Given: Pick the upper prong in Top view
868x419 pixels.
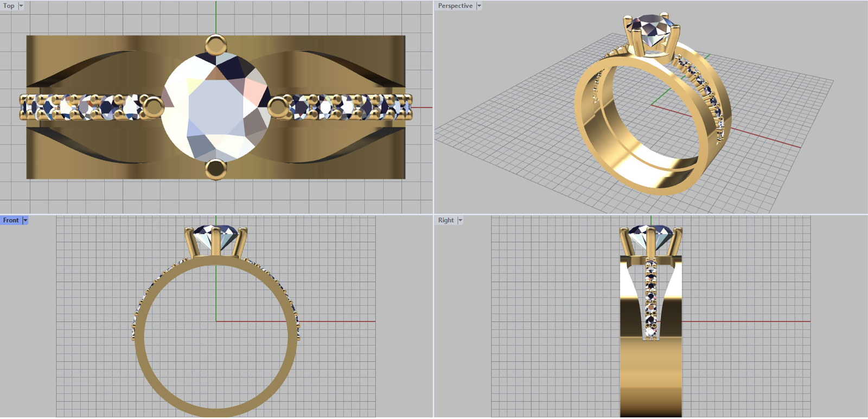Looking at the screenshot, I should pos(216,45).
